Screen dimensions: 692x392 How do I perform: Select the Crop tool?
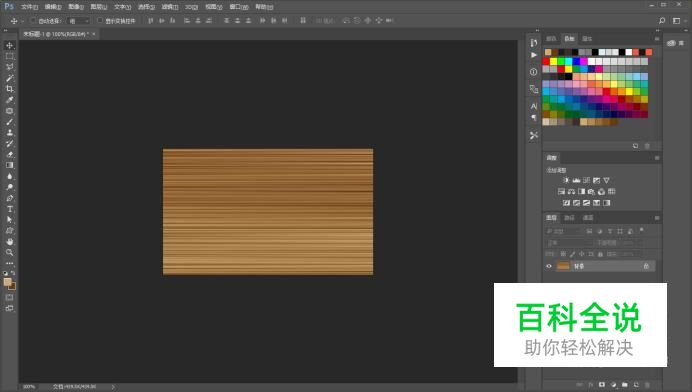click(9, 89)
